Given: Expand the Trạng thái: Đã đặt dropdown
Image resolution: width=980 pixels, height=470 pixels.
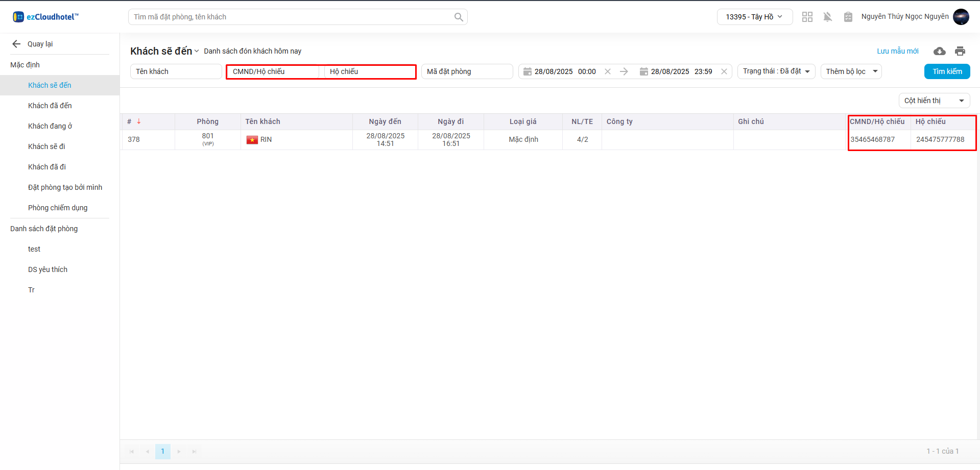Looking at the screenshot, I should 776,71.
